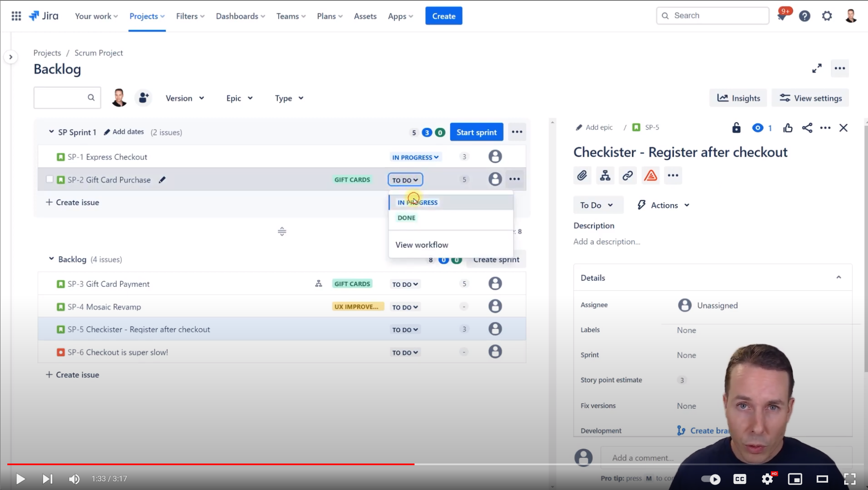Open SP Sprint 1 more options
Screen dimensions: 868x490
517,132
